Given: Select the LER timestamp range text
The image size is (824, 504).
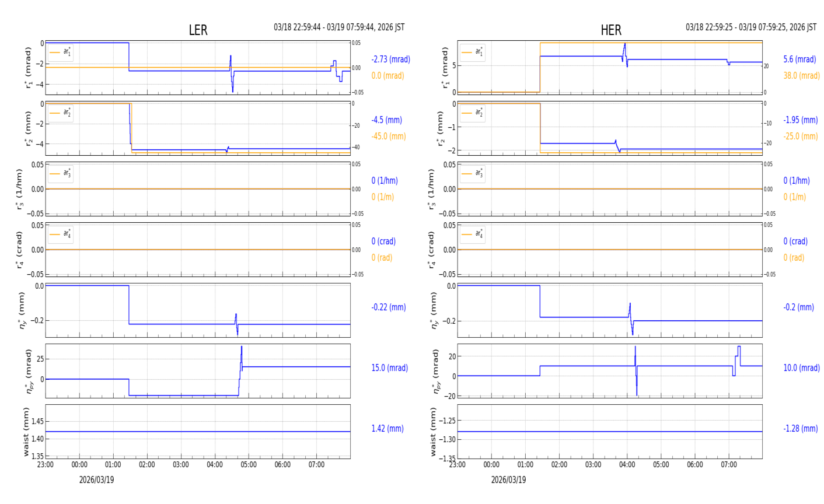Looking at the screenshot, I should (x=339, y=27).
